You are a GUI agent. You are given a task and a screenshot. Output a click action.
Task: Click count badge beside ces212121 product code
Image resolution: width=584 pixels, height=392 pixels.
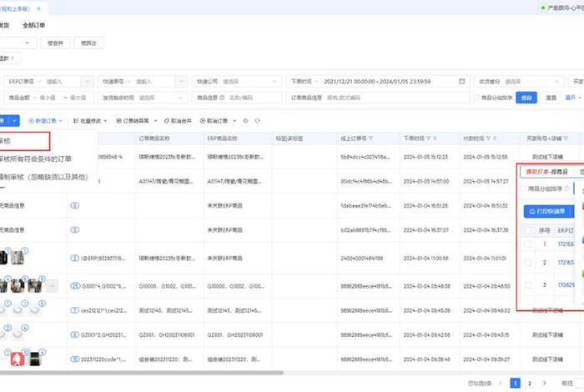point(75,310)
